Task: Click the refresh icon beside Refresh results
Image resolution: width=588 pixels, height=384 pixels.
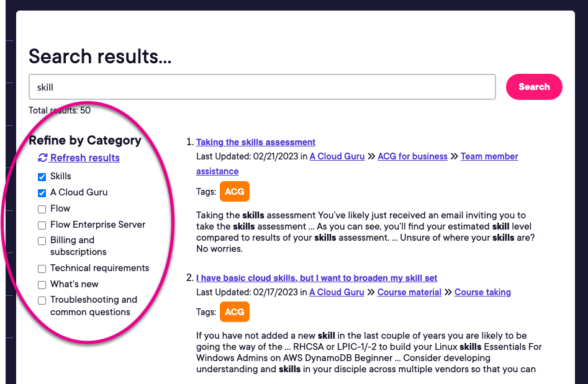Action: pos(42,158)
